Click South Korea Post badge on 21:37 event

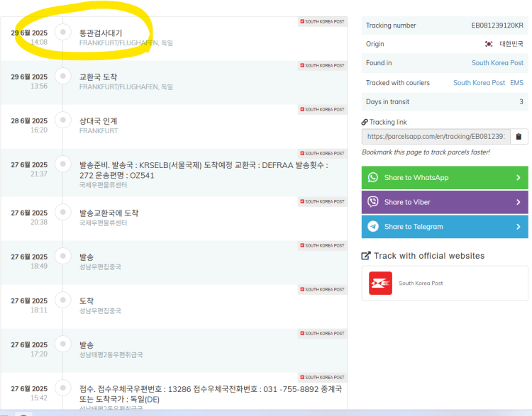click(322, 154)
